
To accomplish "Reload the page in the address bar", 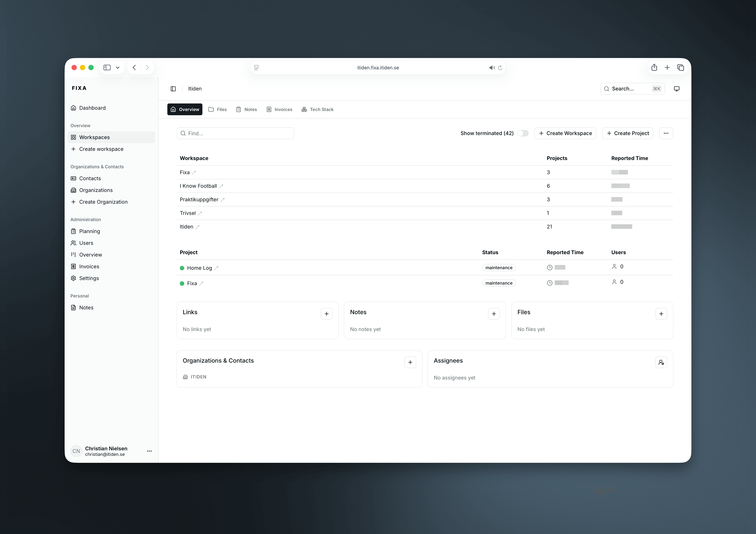I will pyautogui.click(x=500, y=68).
